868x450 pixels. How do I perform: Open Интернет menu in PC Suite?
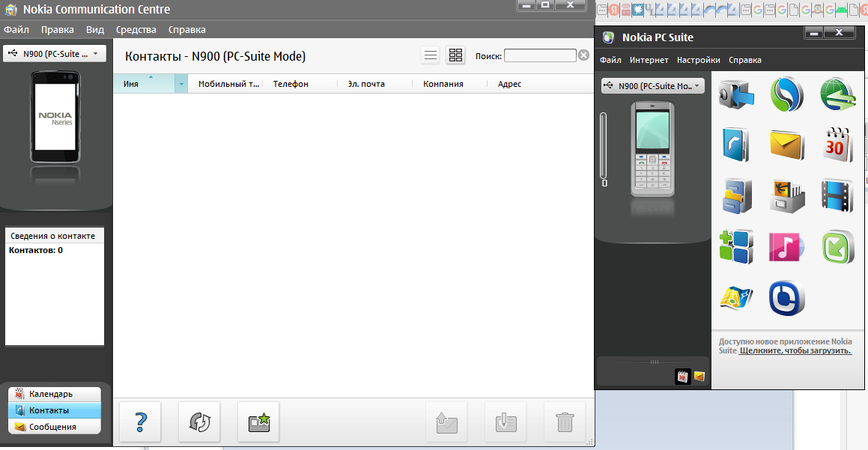pyautogui.click(x=649, y=60)
